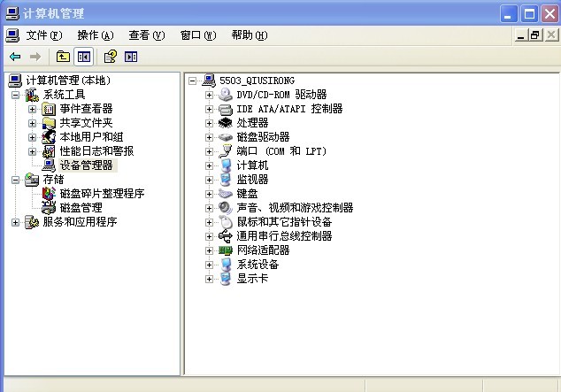The height and width of the screenshot is (392, 561).
Task: Open the 操作(A) menu
Action: (96, 35)
